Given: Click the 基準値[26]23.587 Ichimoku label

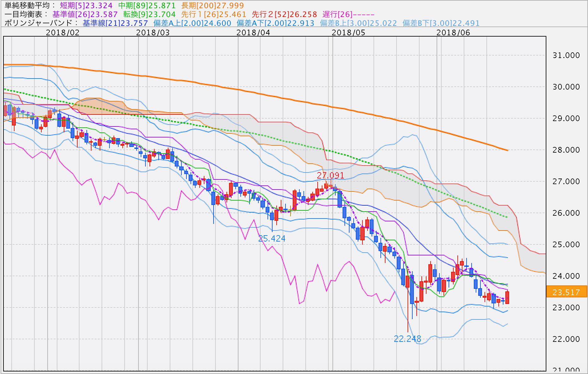Looking at the screenshot, I should [85, 15].
